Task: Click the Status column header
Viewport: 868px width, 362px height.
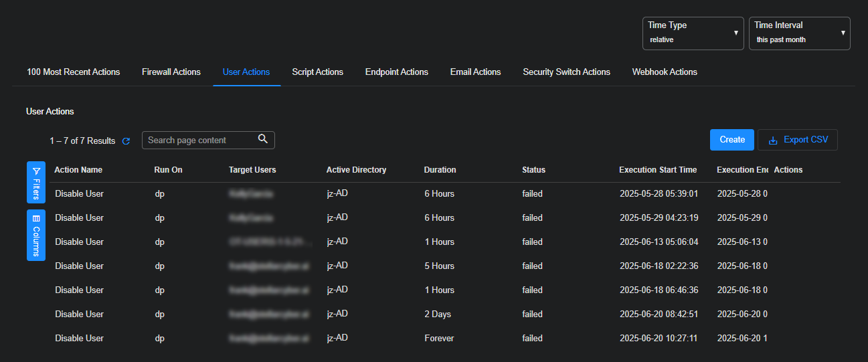Action: click(533, 170)
